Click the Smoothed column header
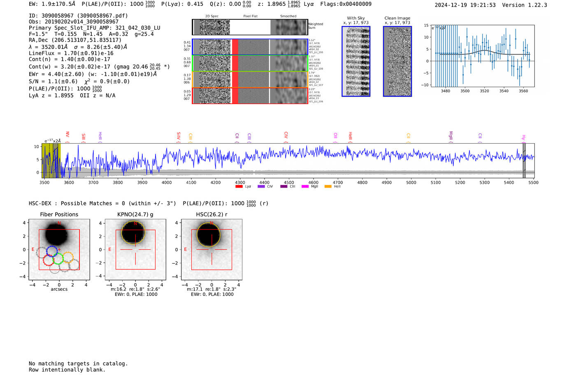This screenshot has width=576, height=392. click(x=288, y=16)
